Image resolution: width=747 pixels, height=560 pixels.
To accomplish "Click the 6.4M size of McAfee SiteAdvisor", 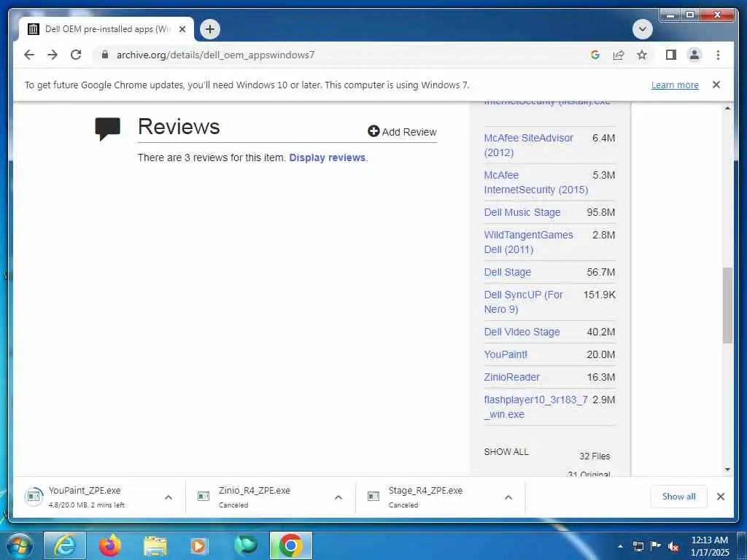I will coord(603,138).
